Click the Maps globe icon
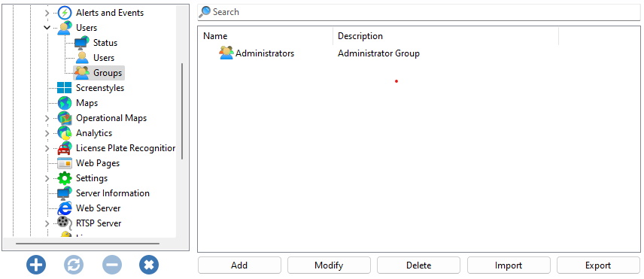The width and height of the screenshot is (644, 279). tap(65, 103)
